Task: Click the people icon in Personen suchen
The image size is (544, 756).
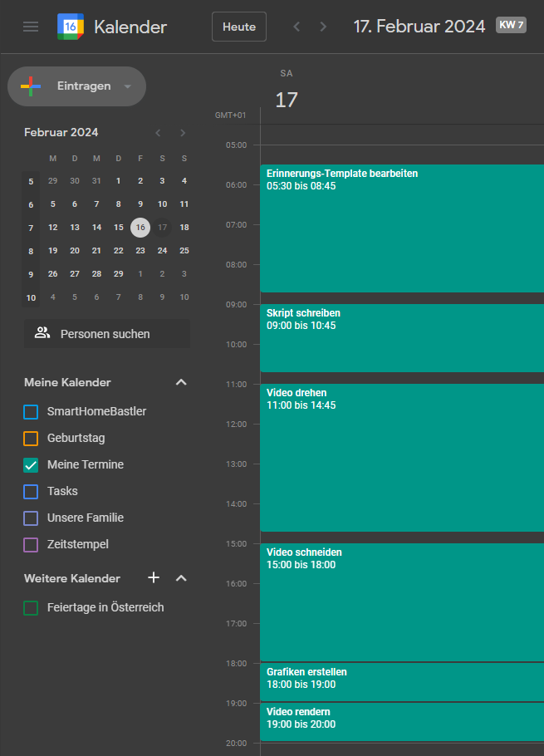Action: pos(42,332)
